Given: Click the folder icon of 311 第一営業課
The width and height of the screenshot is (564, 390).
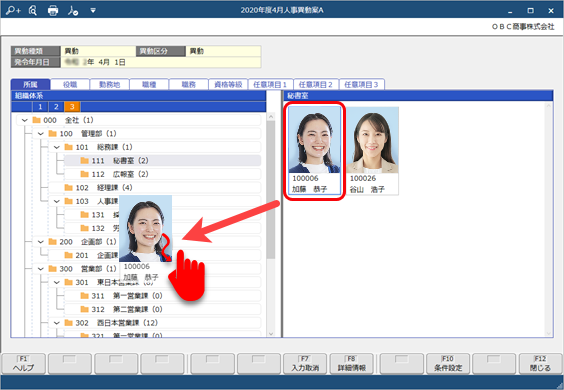Looking at the screenshot, I should coord(85,296).
